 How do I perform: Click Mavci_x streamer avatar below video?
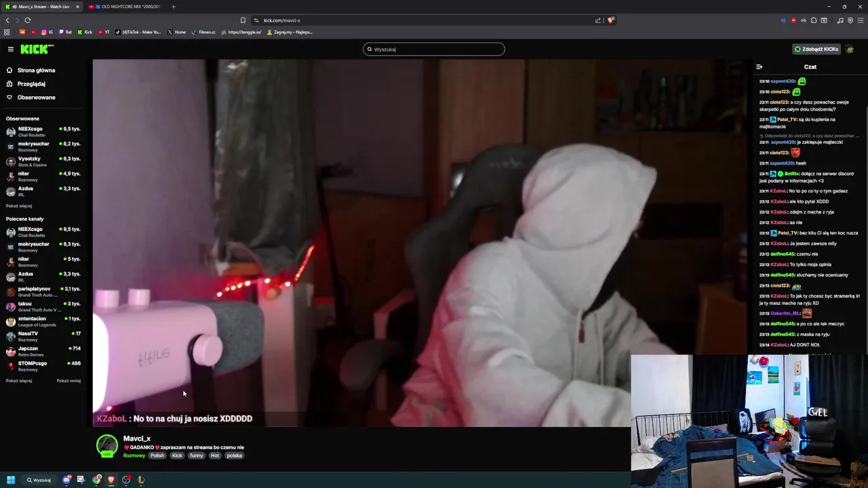pyautogui.click(x=106, y=446)
